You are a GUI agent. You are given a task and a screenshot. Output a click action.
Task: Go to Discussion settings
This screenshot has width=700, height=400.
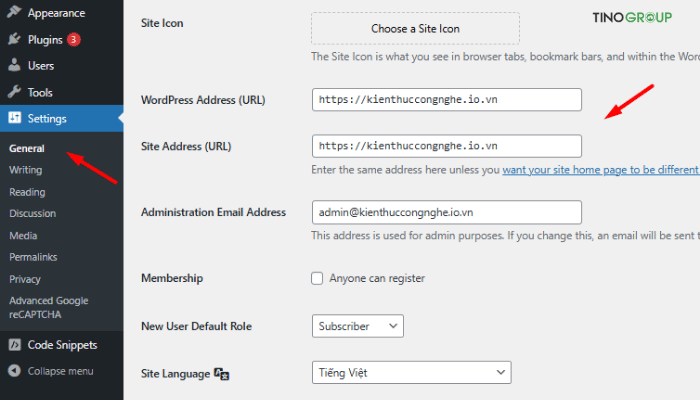(x=33, y=213)
